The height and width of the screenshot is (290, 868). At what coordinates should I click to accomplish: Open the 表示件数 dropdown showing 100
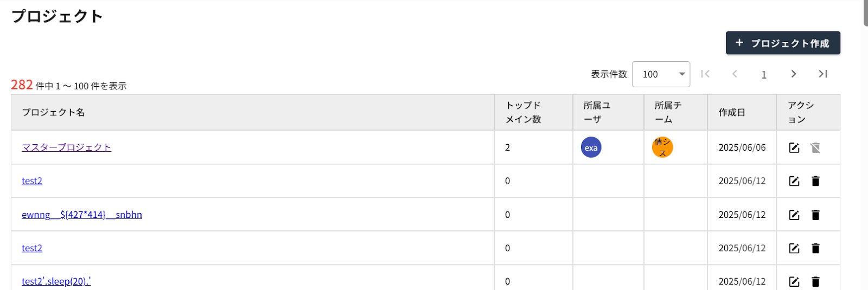pyautogui.click(x=661, y=74)
